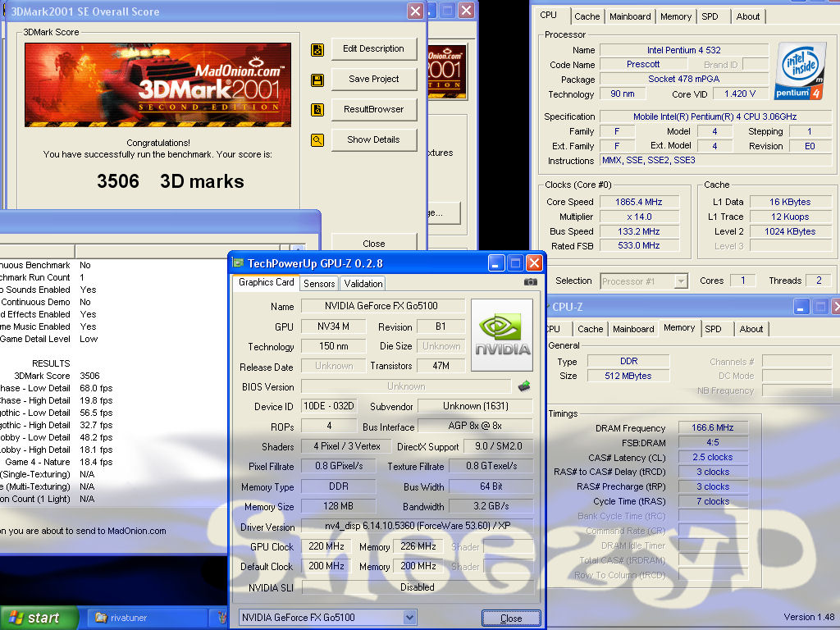The height and width of the screenshot is (630, 840).
Task: Click GPU-Z title bar application icon
Action: pyautogui.click(x=238, y=263)
